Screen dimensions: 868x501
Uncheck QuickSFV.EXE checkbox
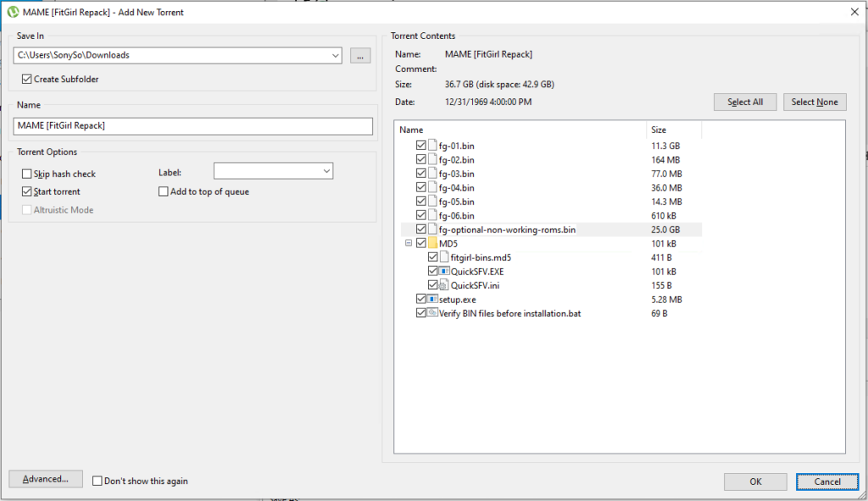coord(433,270)
